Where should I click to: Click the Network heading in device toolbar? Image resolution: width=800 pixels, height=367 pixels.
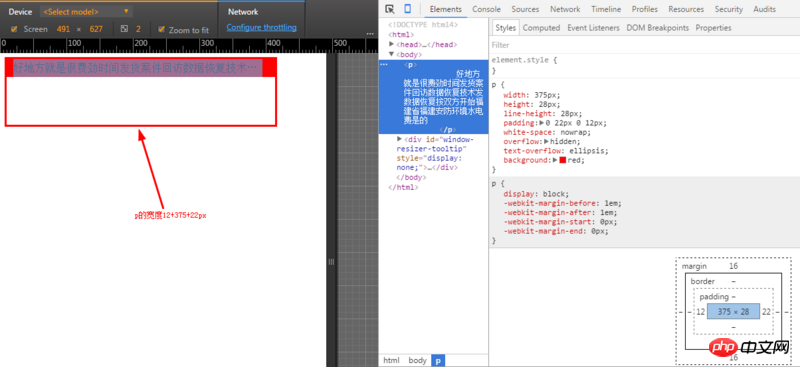[x=243, y=12]
